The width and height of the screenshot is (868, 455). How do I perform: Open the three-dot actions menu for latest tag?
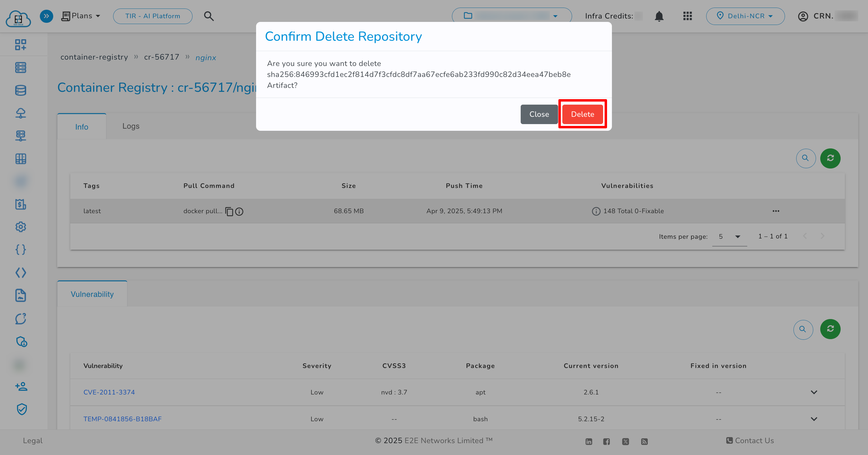[x=776, y=211]
